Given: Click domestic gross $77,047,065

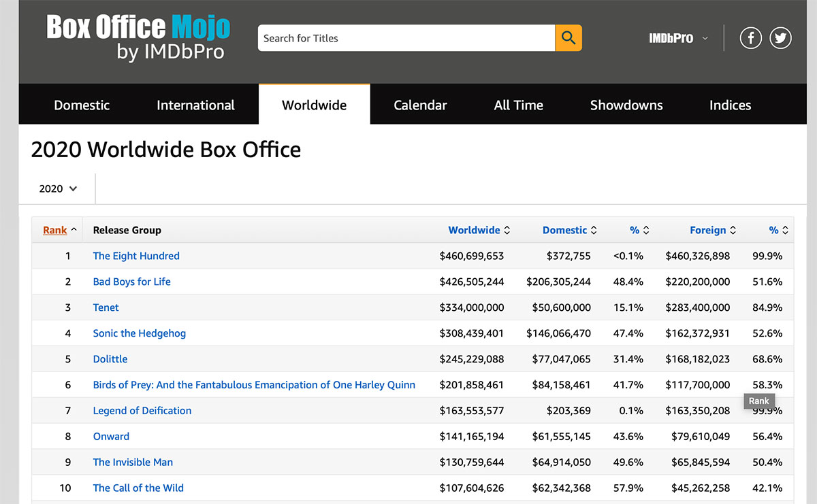Looking at the screenshot, I should pos(562,359).
